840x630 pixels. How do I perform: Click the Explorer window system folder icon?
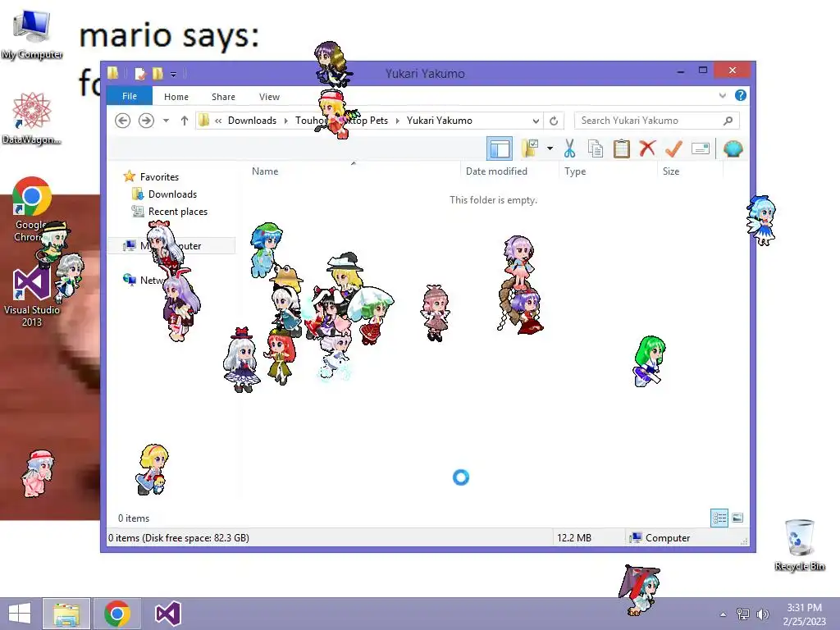point(112,73)
